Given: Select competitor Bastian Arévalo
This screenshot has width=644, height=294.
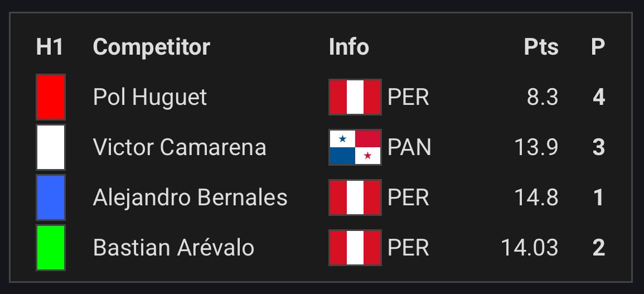Looking at the screenshot, I should point(174,248).
